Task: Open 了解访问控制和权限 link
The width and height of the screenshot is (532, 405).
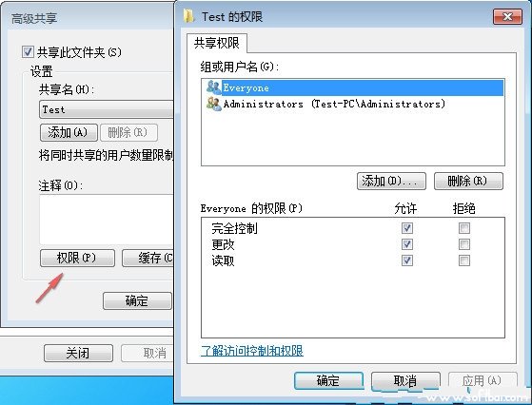Action: pos(252,351)
